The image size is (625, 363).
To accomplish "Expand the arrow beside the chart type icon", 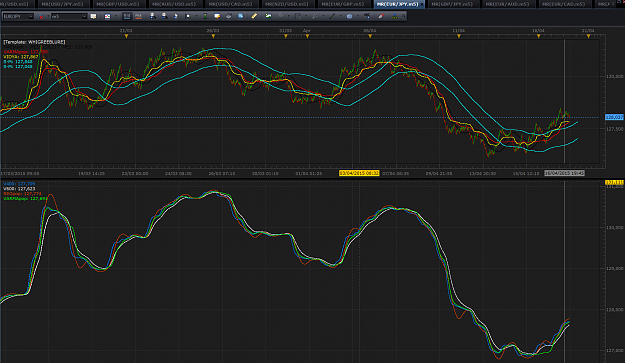I will (116, 16).
